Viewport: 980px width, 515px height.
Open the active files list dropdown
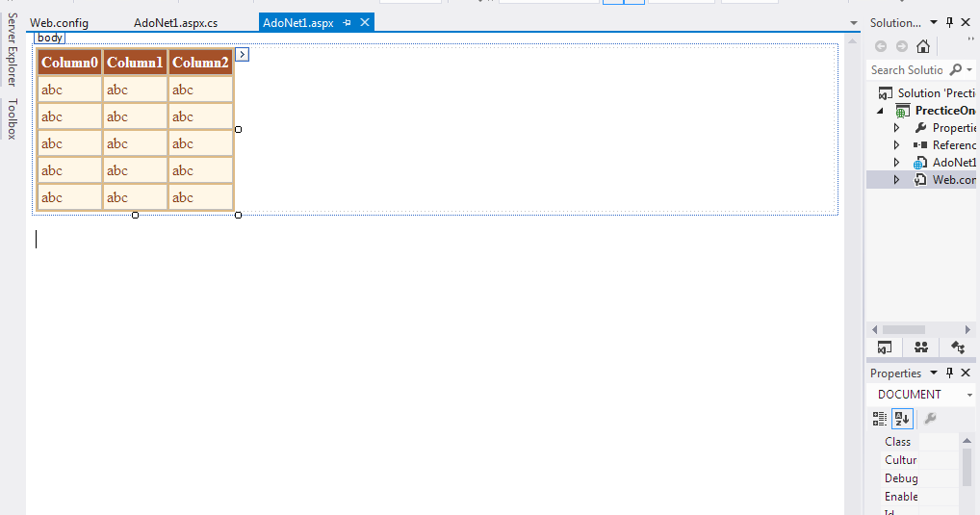click(854, 23)
